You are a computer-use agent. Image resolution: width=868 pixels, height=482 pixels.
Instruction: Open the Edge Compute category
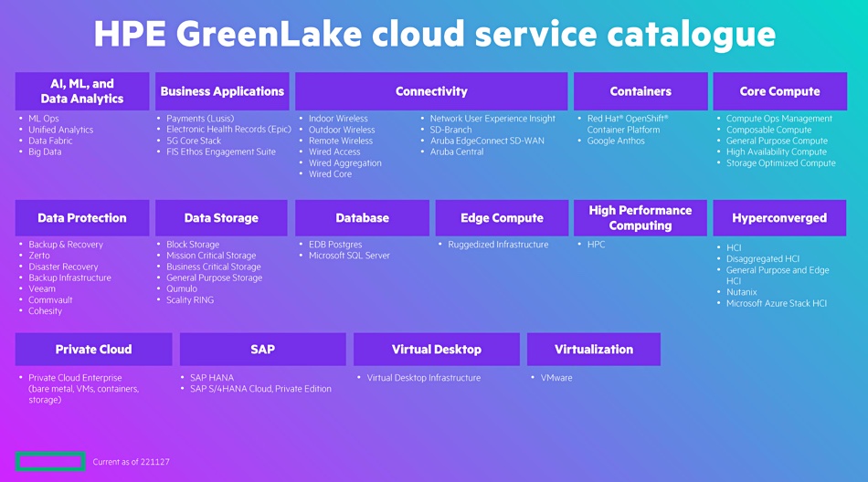click(x=503, y=218)
